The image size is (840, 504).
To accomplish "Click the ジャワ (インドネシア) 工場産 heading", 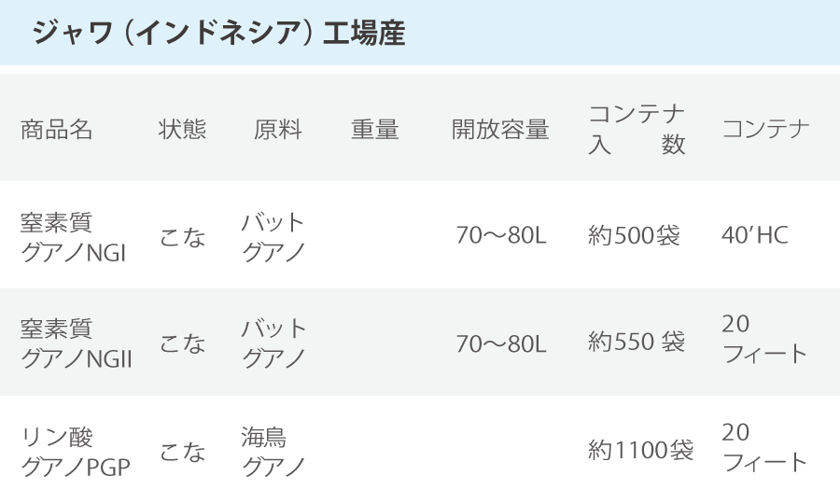I will (x=217, y=35).
